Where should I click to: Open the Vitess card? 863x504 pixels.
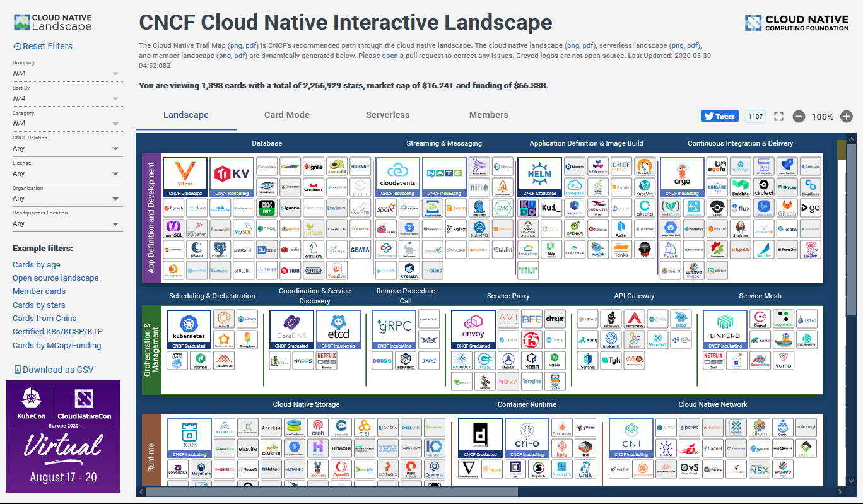(x=185, y=177)
